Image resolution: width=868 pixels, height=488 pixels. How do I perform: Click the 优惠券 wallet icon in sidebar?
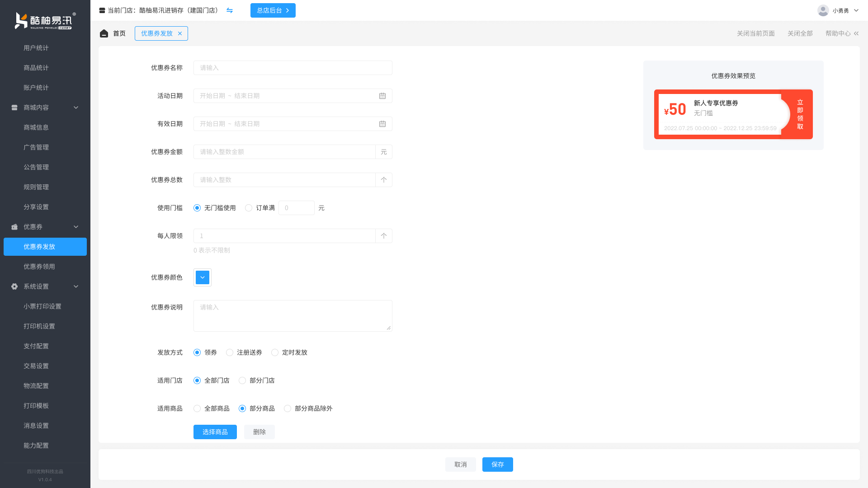click(14, 227)
